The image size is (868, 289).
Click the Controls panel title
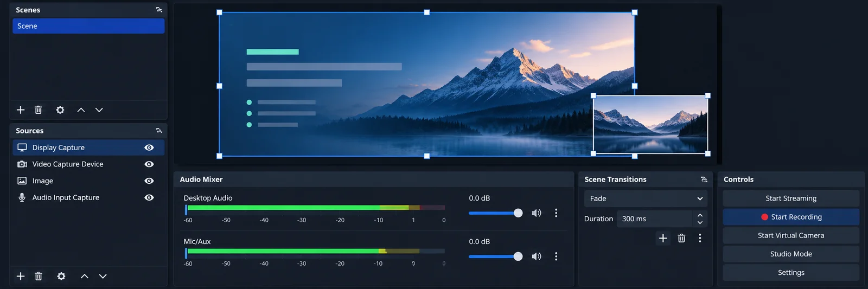(738, 179)
